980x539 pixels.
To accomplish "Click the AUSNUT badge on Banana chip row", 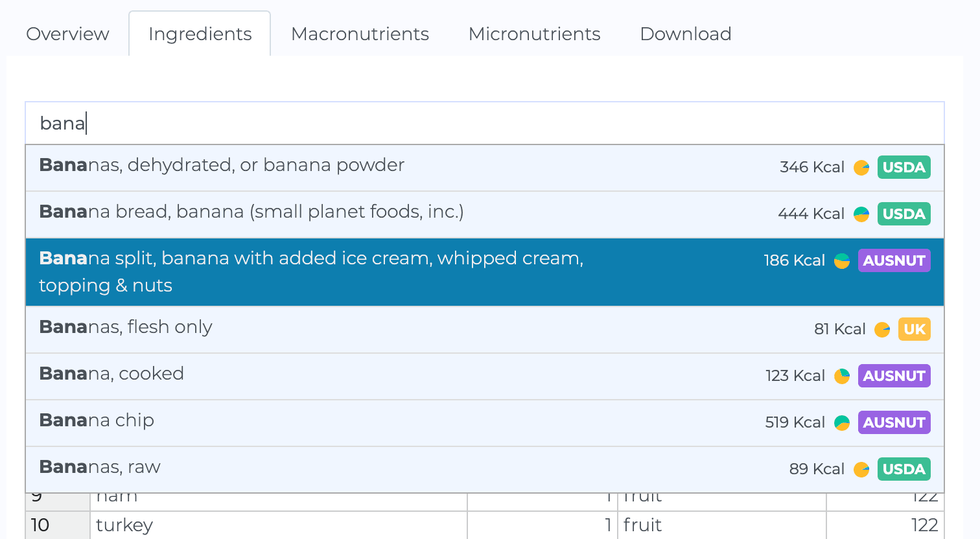I will (894, 422).
